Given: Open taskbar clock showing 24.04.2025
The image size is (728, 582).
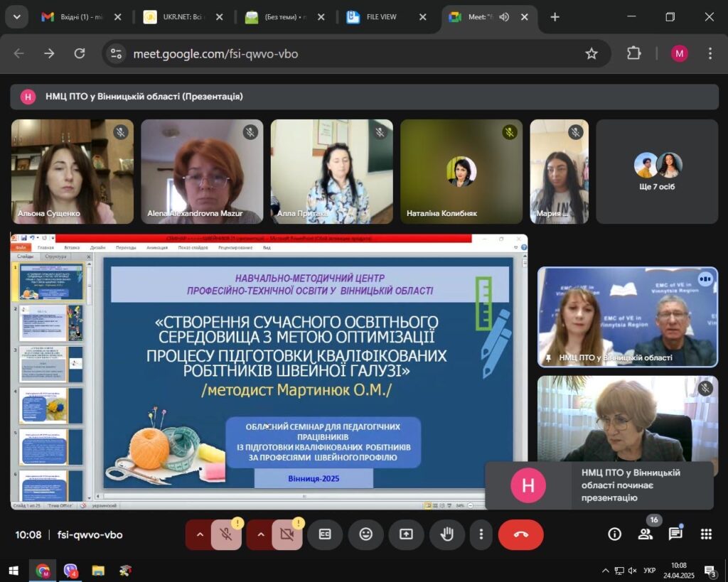Looking at the screenshot, I should point(678,571).
